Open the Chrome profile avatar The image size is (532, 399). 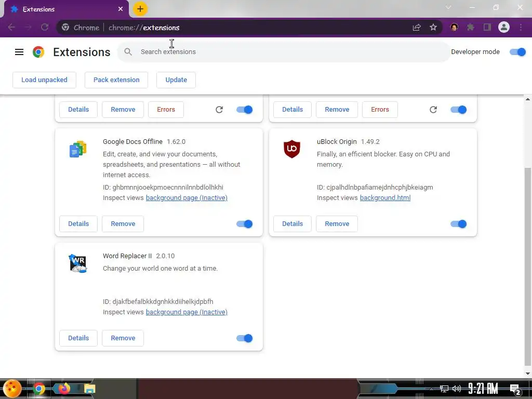click(504, 27)
